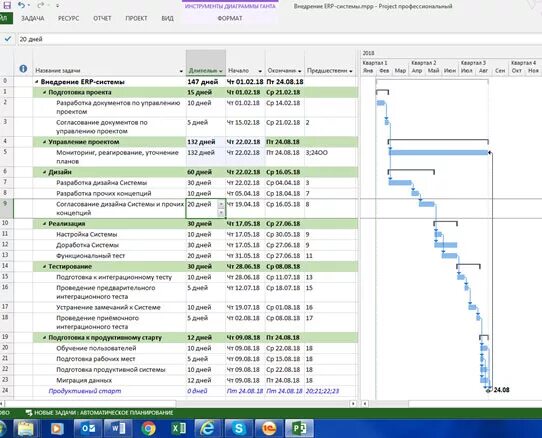This screenshot has width=542, height=438.
Task: Collapse the Подготовка проекта group
Action: [45, 92]
